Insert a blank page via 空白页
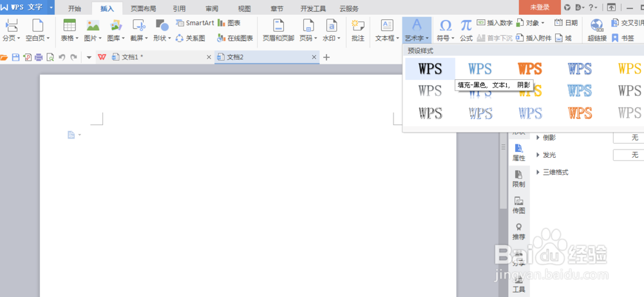Image resolution: width=644 pixels, height=297 pixels. pyautogui.click(x=37, y=30)
